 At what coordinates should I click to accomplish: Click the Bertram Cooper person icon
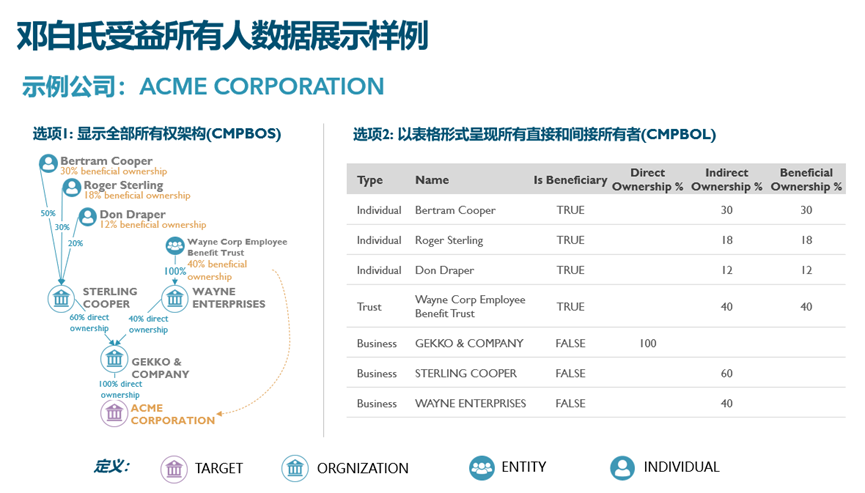pyautogui.click(x=48, y=163)
